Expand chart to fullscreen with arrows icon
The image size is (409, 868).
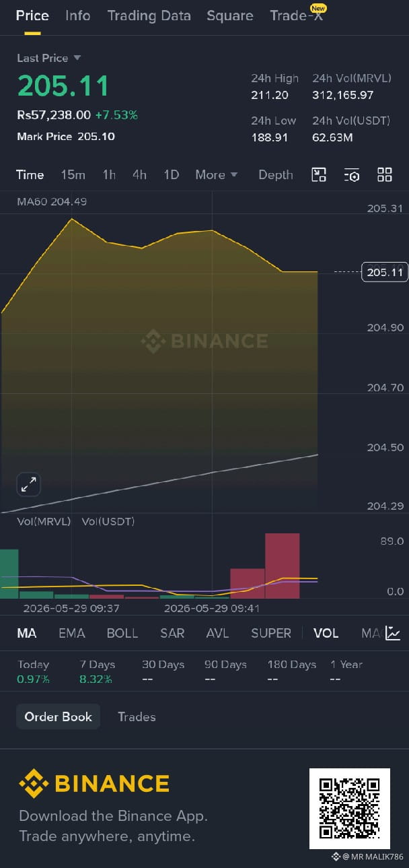click(29, 483)
